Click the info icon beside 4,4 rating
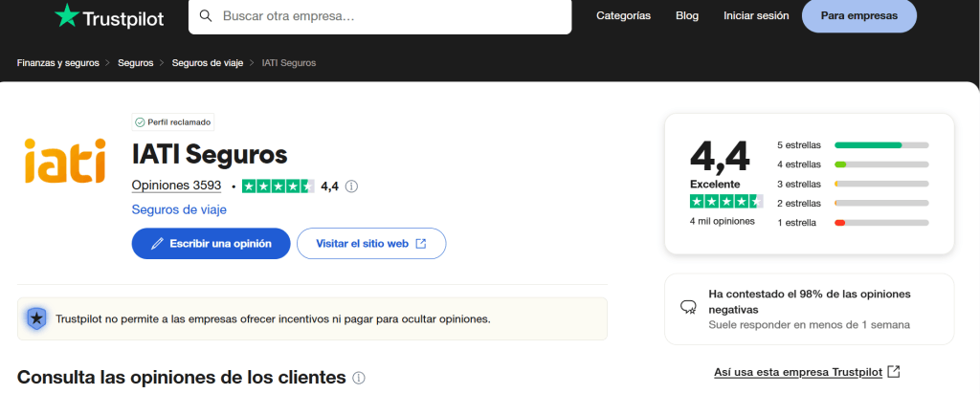This screenshot has width=980, height=394. point(351,186)
